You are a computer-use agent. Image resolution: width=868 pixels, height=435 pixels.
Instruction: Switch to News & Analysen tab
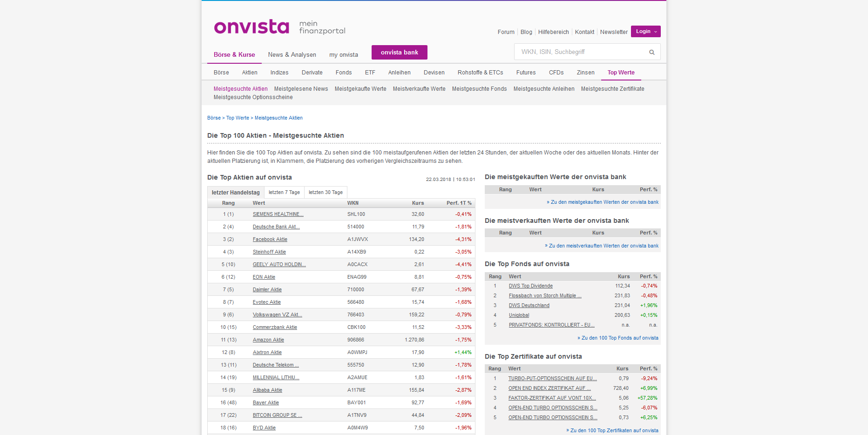[x=292, y=55]
